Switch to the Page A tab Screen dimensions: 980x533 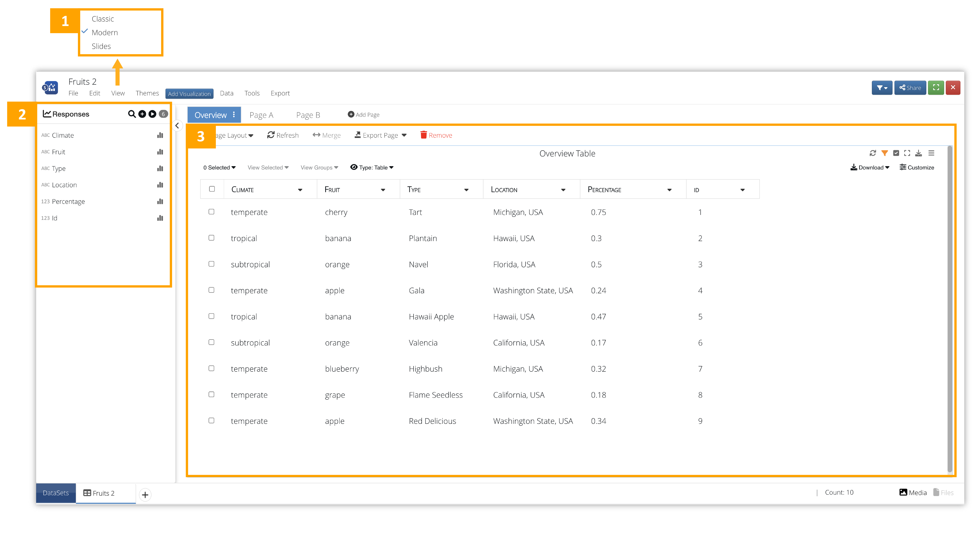(261, 115)
